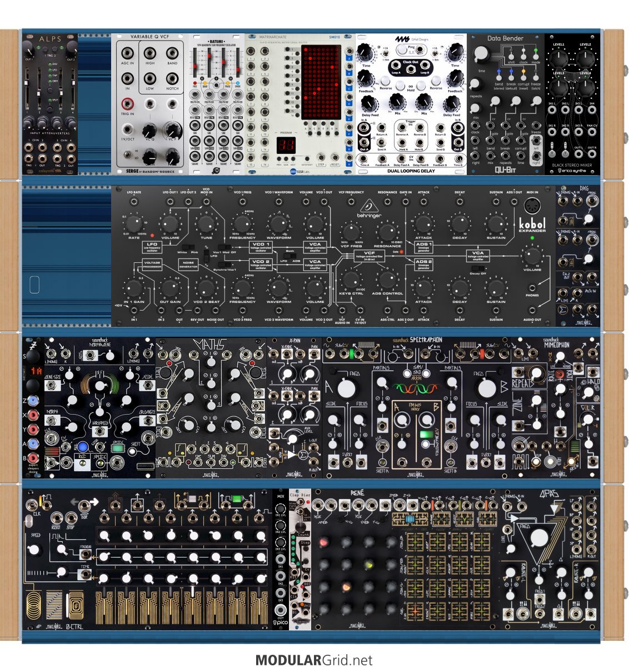Click the Kobol KEYB CTRL knob

[x=350, y=280]
